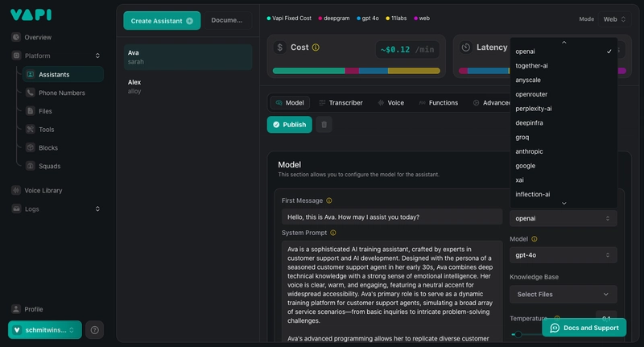This screenshot has width=644, height=347.
Task: Click the Publish button
Action: tap(289, 125)
